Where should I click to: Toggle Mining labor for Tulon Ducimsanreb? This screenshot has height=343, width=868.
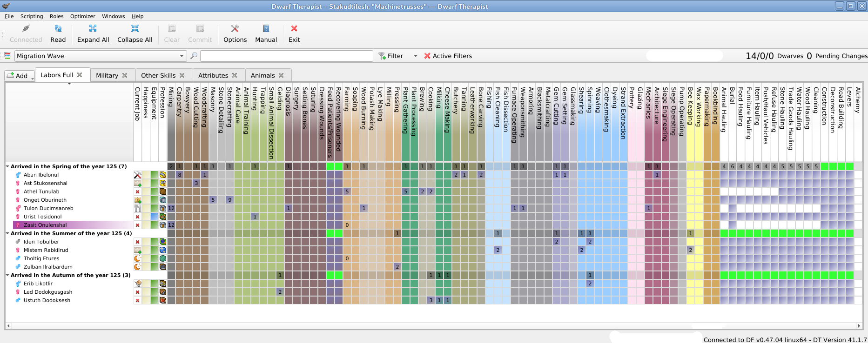click(x=171, y=208)
